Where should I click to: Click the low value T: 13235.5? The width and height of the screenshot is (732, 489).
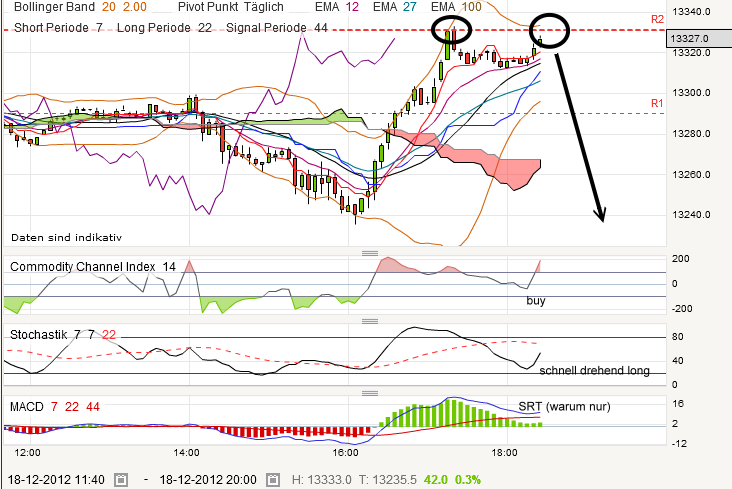[387, 480]
